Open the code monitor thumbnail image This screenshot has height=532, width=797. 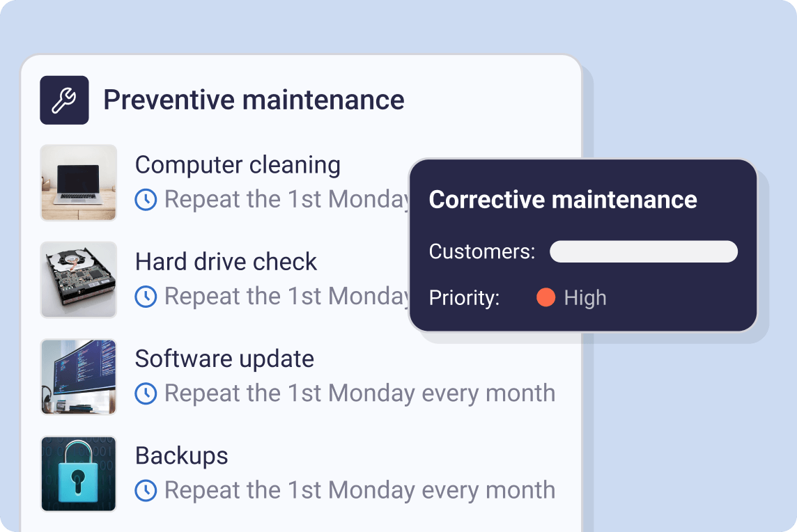pyautogui.click(x=78, y=377)
